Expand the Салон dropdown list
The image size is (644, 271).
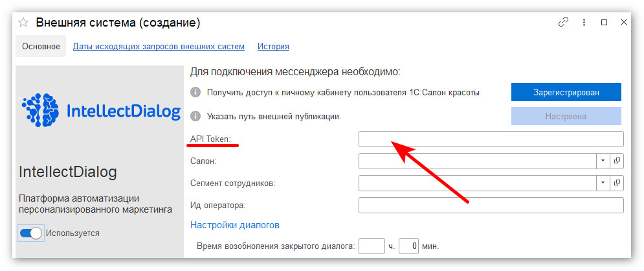pyautogui.click(x=603, y=161)
